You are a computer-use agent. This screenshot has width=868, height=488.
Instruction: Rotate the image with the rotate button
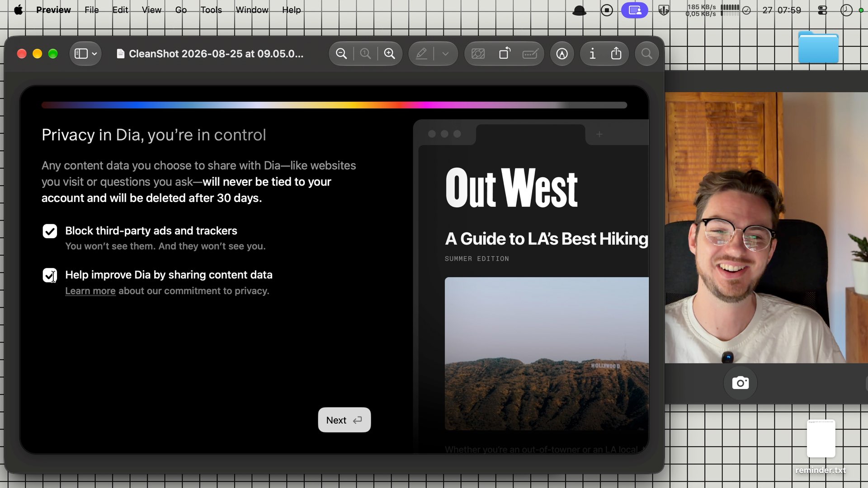[505, 54]
